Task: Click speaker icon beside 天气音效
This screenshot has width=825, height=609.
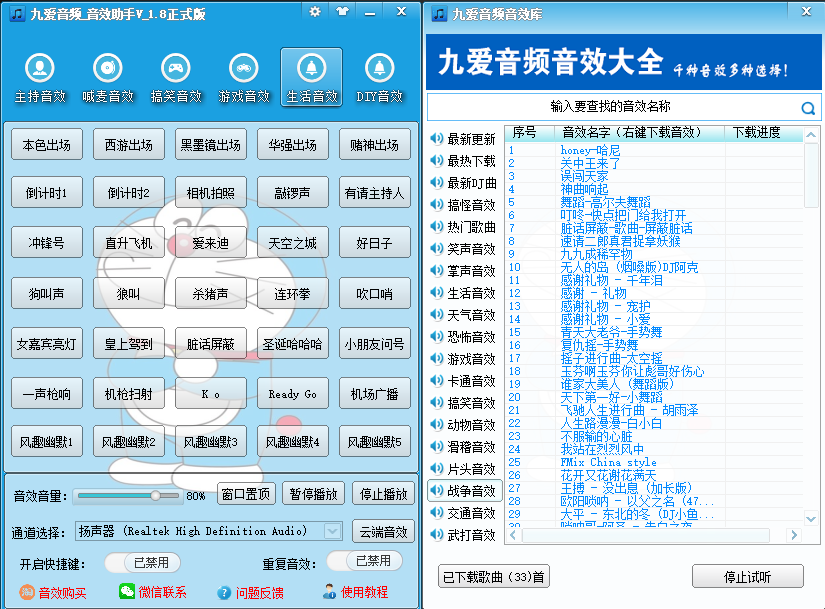Action: point(437,314)
